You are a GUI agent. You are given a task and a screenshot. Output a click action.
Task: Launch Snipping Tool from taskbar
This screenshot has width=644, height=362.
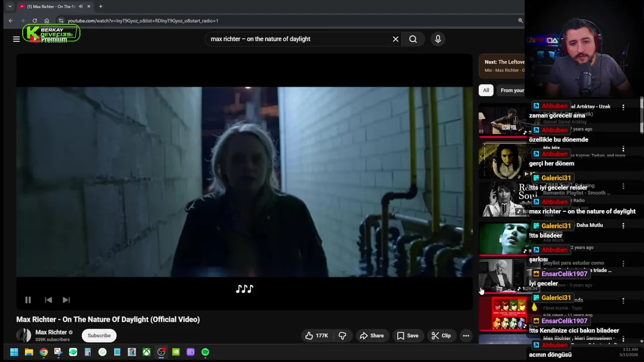pyautogui.click(x=58, y=352)
